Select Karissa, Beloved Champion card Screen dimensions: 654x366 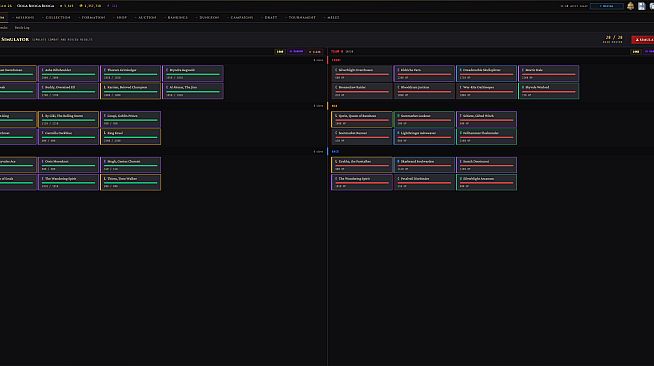tap(131, 90)
